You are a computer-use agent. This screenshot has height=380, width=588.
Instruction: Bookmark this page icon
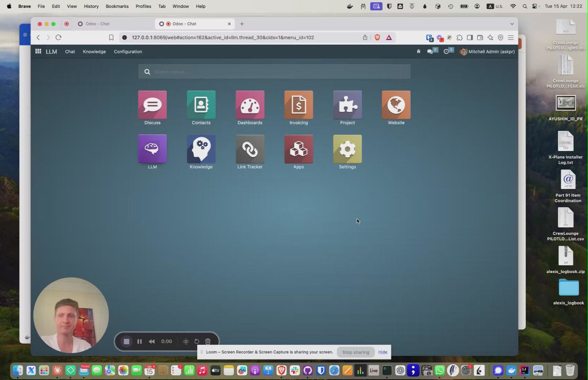tap(111, 37)
